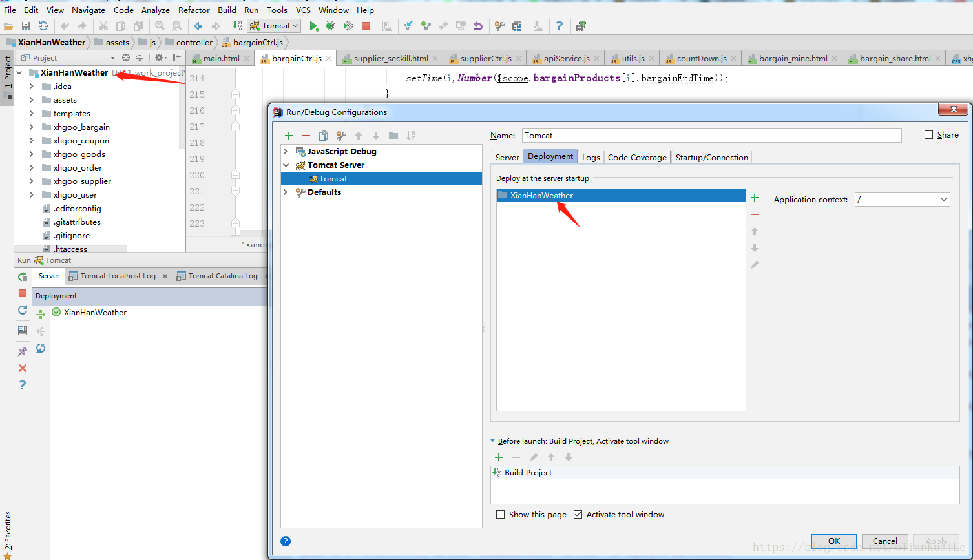The image size is (973, 560).
Task: Add artifact with green plus beside deployment list
Action: click(755, 198)
